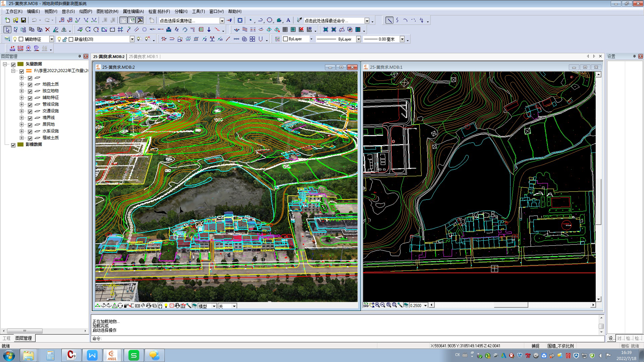644x362 pixels.
Task: Switch to the 25-蒲良求.MDB:1 document tab
Action: (143, 57)
